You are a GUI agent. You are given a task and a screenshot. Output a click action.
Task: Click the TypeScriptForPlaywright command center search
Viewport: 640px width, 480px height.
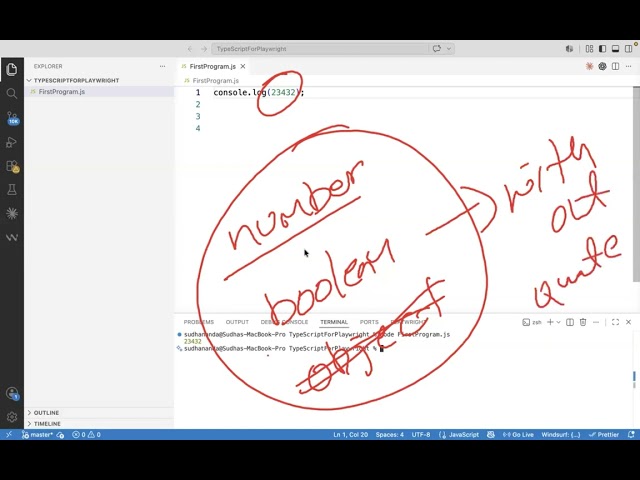pos(320,49)
